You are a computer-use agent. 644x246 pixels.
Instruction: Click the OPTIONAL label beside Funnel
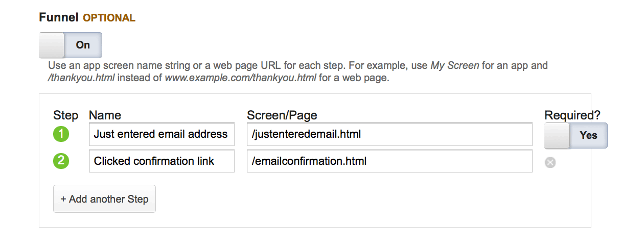109,18
